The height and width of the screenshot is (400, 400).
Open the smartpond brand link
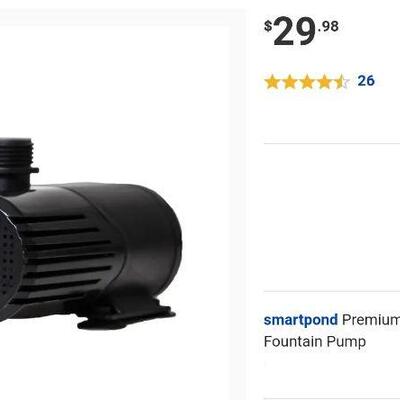tap(300, 320)
